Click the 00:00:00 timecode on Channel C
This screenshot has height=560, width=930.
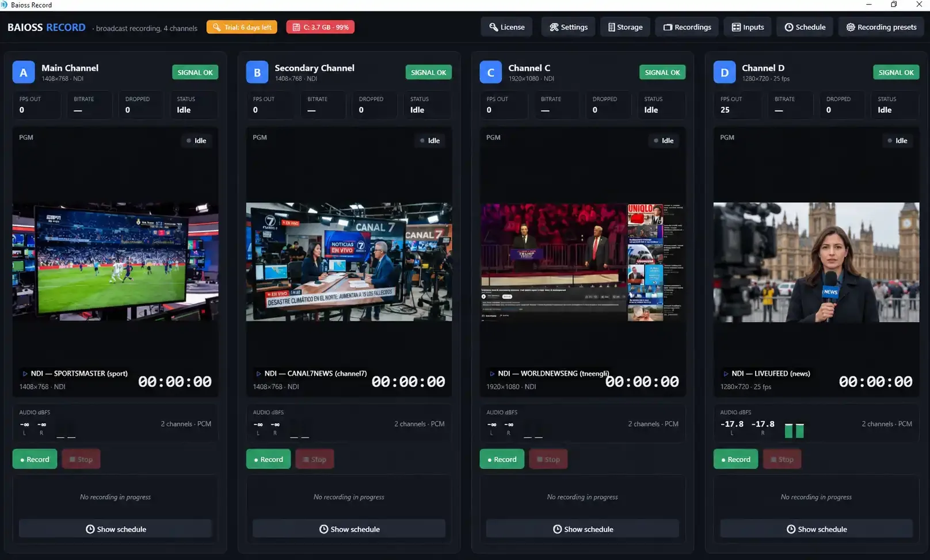click(642, 382)
